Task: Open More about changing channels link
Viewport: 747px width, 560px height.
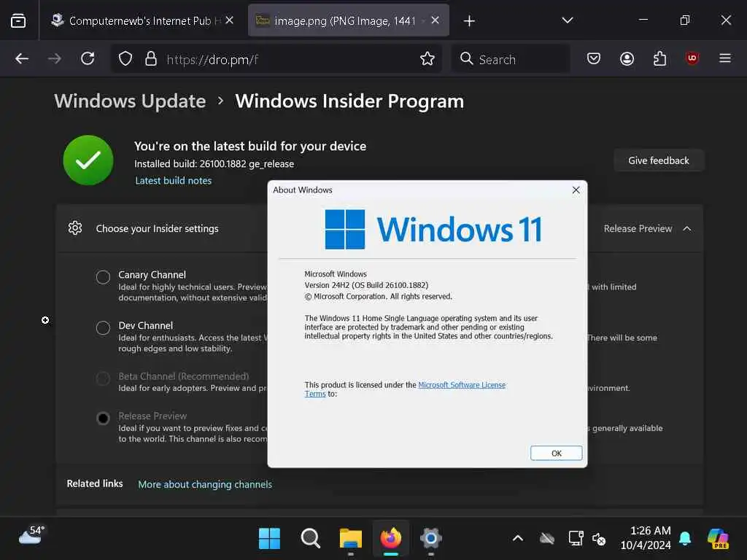Action: tap(205, 484)
